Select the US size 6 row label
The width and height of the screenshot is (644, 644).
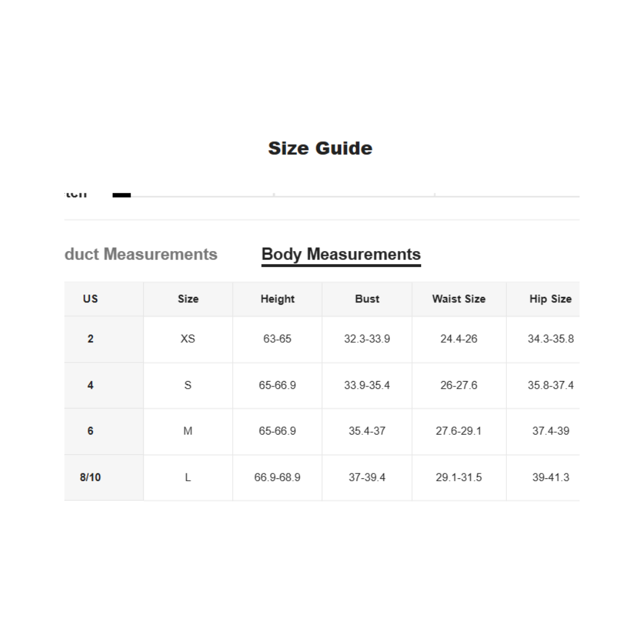point(91,431)
